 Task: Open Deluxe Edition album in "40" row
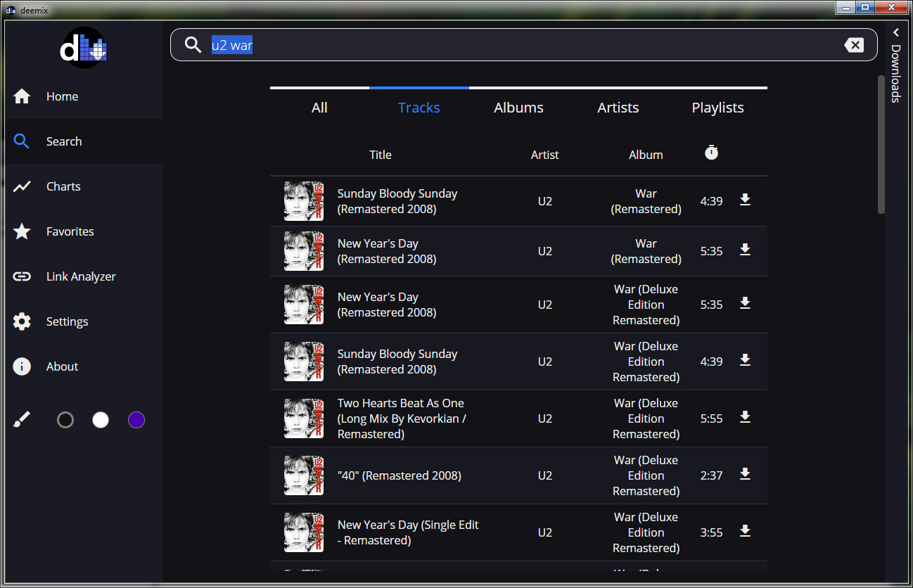pos(646,475)
